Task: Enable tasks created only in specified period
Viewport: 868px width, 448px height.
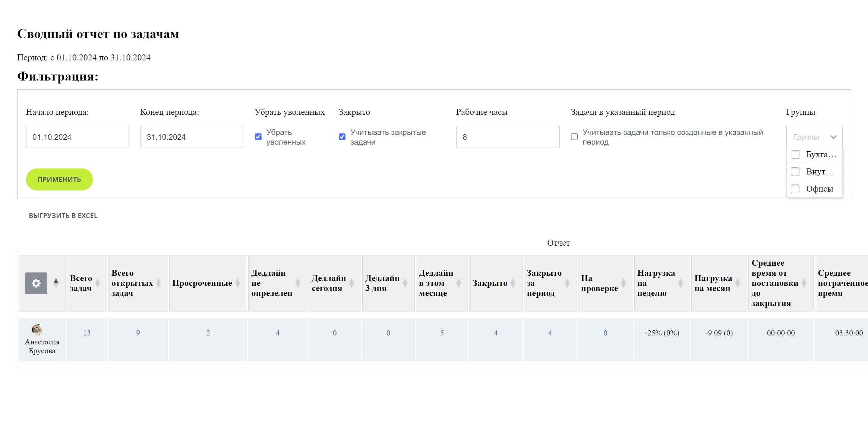Action: 574,137
